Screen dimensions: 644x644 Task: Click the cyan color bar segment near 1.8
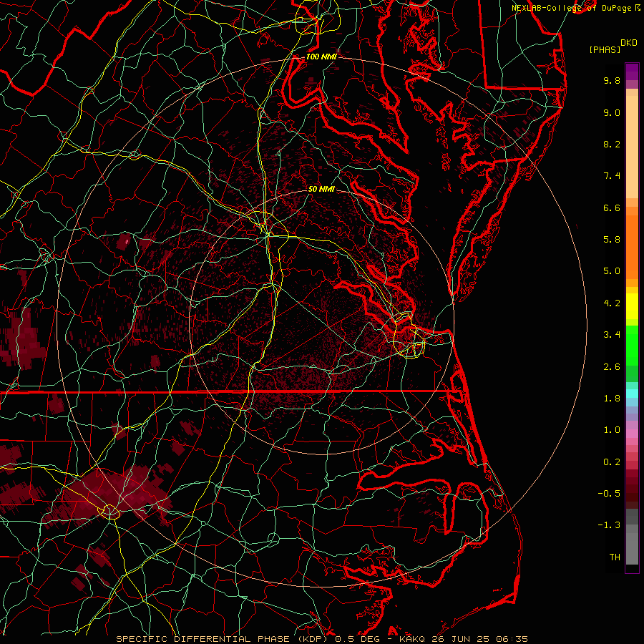tap(632, 394)
